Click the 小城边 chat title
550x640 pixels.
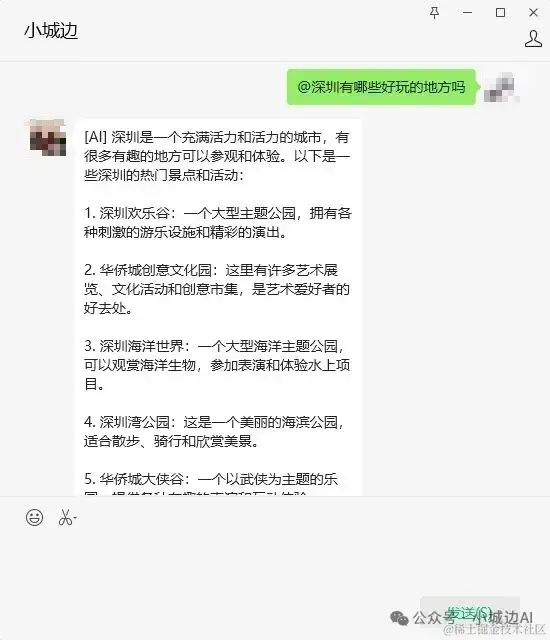(x=51, y=31)
